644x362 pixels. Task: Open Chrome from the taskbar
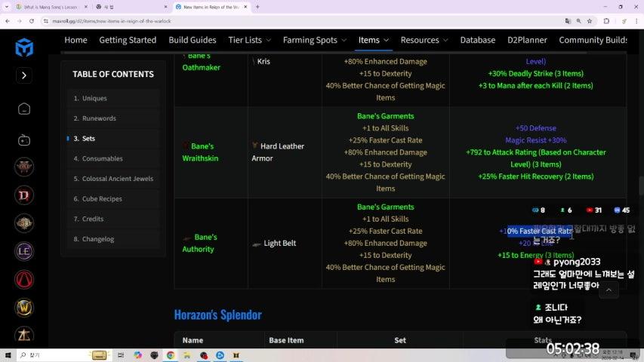(171, 355)
